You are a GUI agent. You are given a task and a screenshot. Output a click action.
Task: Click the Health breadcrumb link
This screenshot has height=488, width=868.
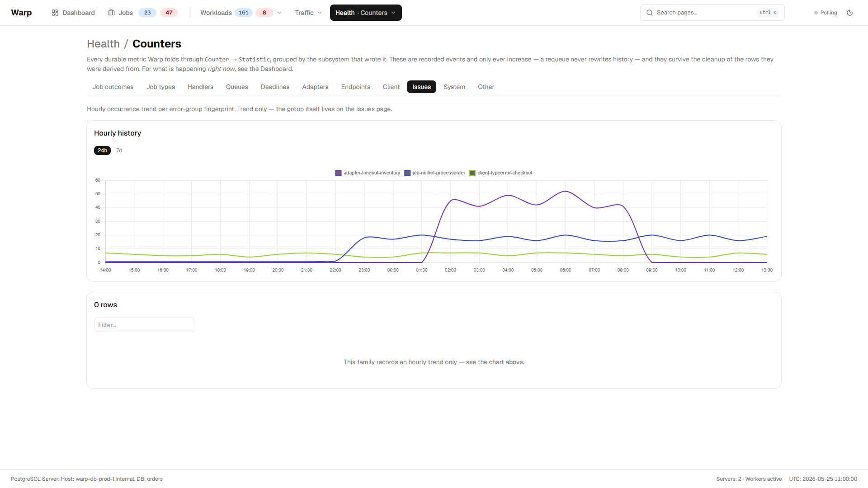(104, 44)
